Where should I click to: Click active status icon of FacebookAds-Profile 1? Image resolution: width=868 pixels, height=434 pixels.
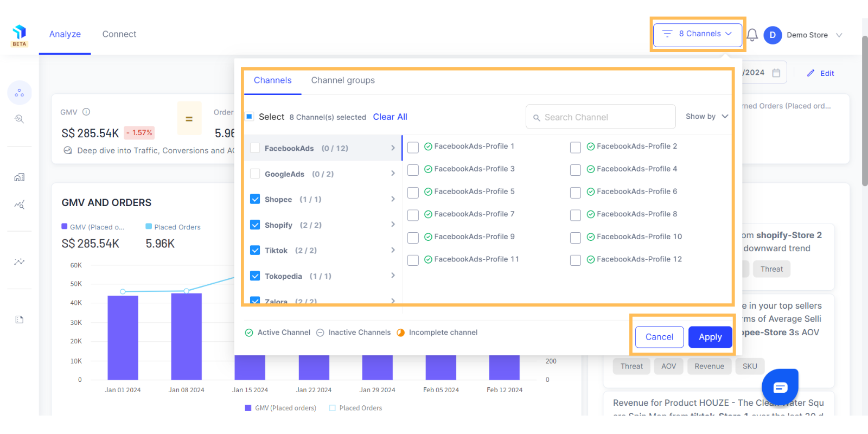[428, 146]
